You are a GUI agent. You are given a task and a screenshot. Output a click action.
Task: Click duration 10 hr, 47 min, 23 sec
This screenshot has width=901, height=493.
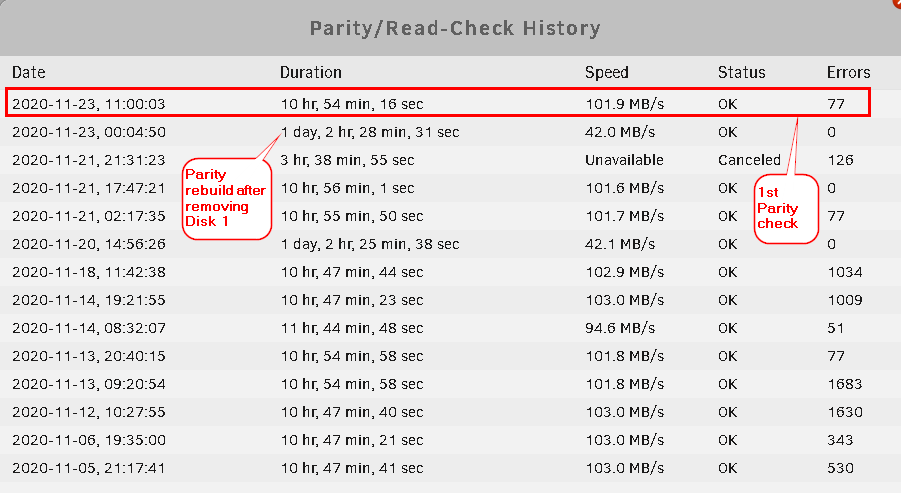352,301
